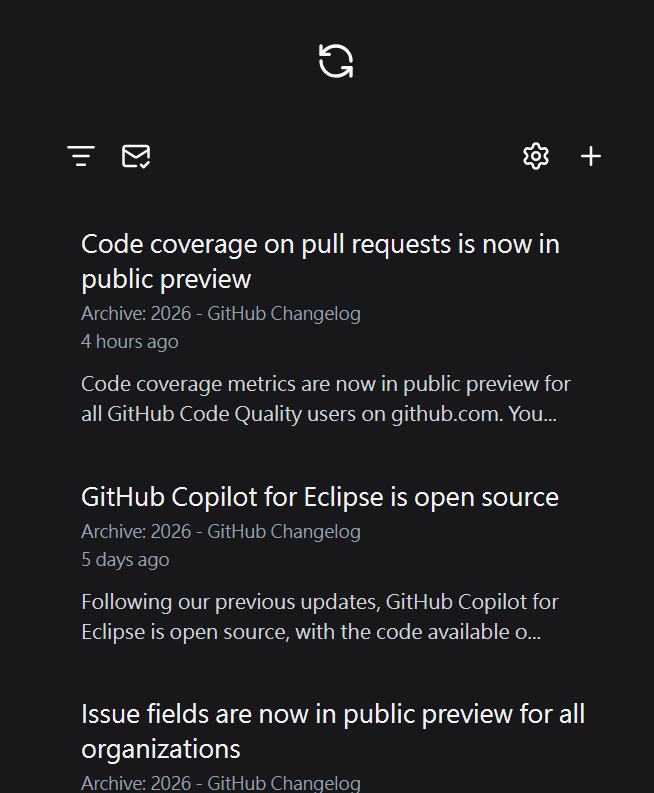Click the '5 days ago' timestamp
654x793 pixels.
pyautogui.click(x=125, y=559)
